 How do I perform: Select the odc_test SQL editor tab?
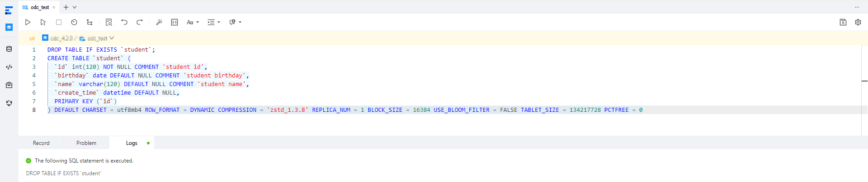point(39,7)
